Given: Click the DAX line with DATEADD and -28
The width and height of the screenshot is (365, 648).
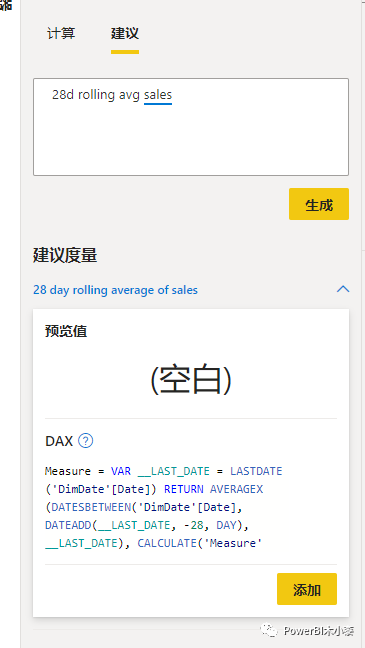Looking at the screenshot, I should (x=147, y=525).
